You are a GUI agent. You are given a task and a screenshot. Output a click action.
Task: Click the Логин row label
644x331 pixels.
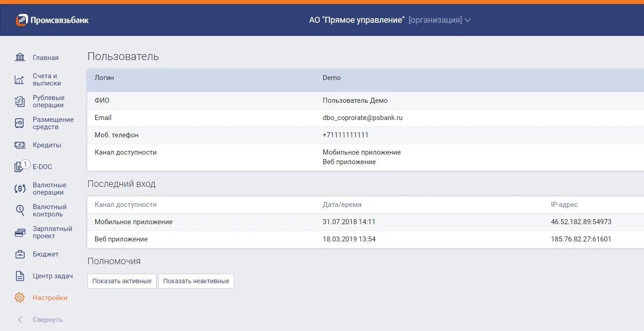pos(104,78)
